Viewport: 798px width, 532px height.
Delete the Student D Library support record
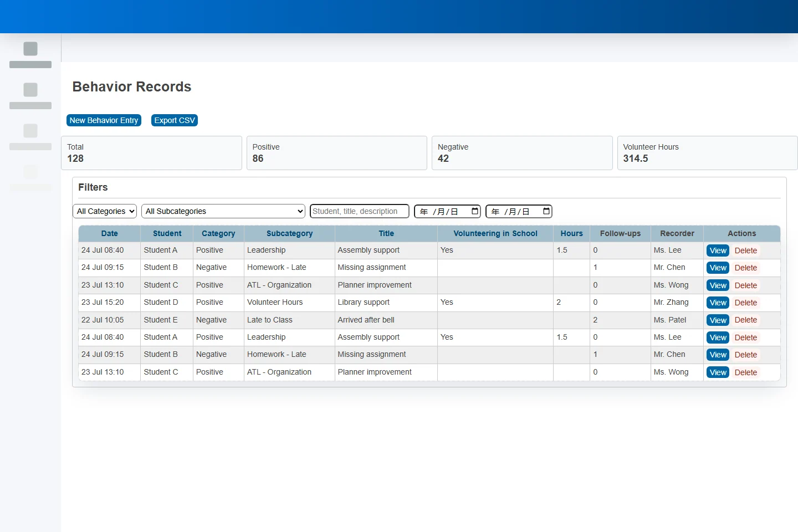[746, 303]
